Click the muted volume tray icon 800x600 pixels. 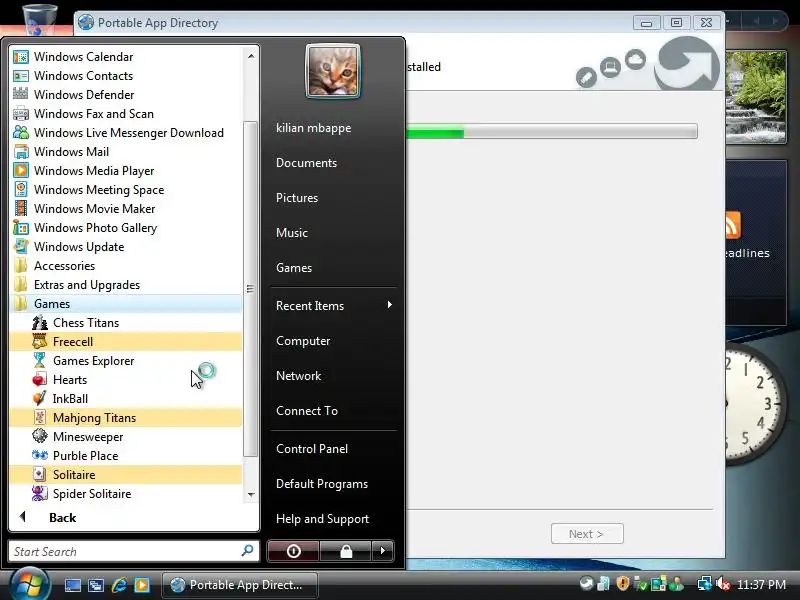pyautogui.click(x=722, y=584)
